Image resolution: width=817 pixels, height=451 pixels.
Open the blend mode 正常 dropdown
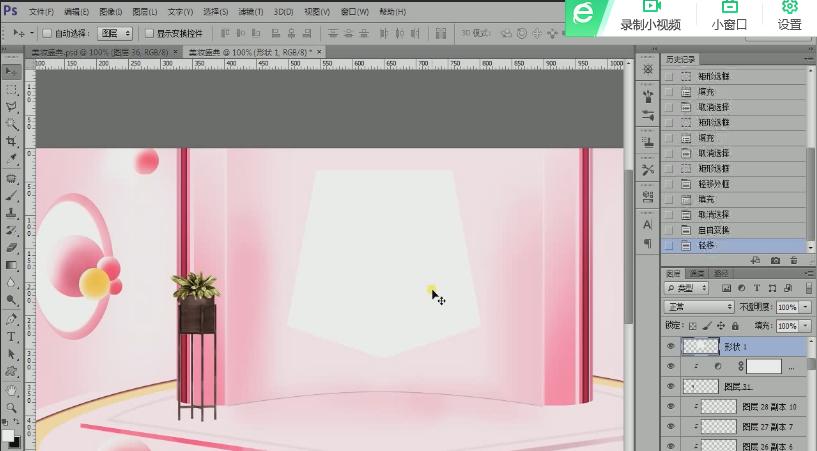[700, 307]
